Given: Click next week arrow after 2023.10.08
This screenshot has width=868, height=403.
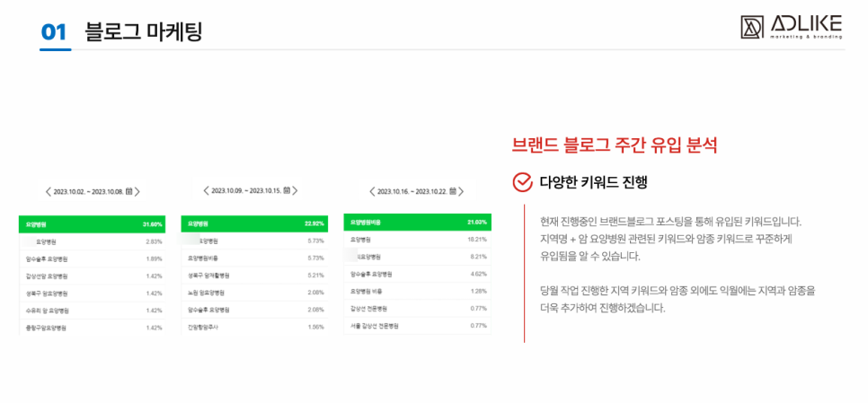Looking at the screenshot, I should tap(137, 191).
